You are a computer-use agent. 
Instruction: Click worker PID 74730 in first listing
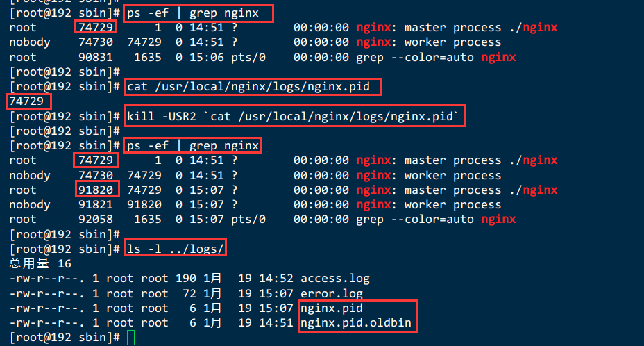(x=96, y=42)
